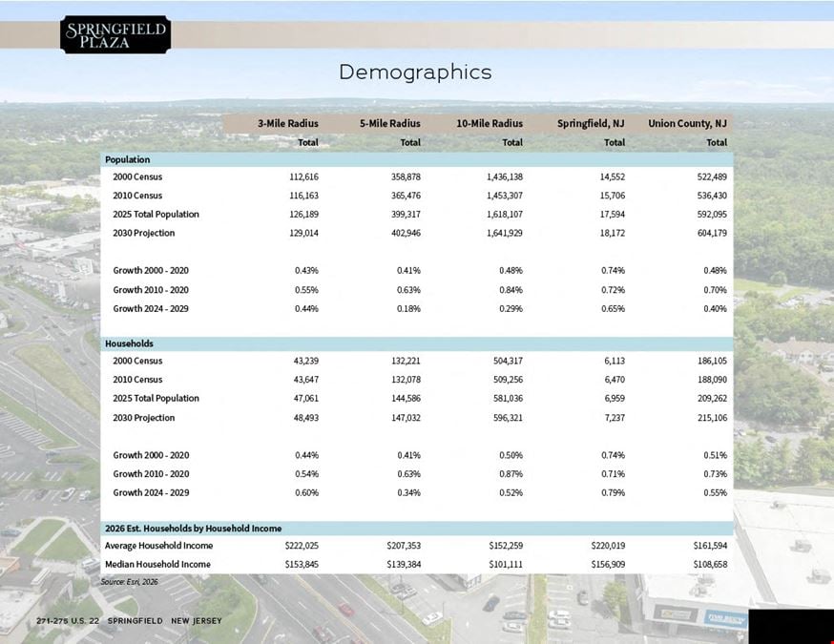Screen dimensions: 834x644
Task: Click the 1,436,138 population value
Action: click(x=505, y=177)
